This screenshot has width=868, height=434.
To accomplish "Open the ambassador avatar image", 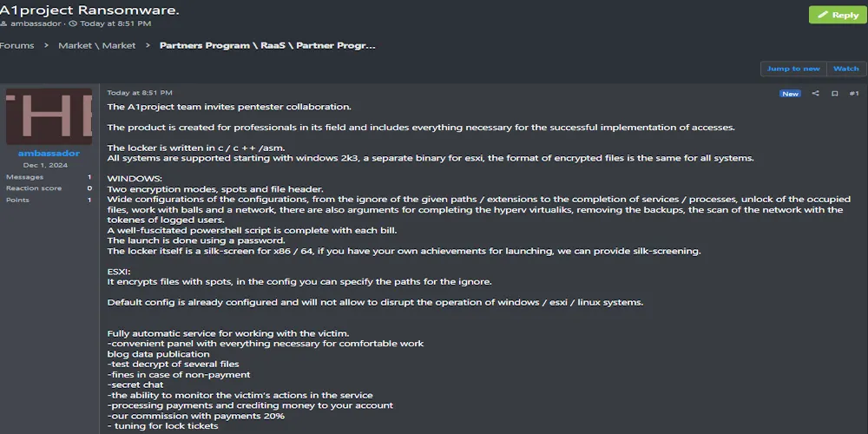I will click(48, 116).
